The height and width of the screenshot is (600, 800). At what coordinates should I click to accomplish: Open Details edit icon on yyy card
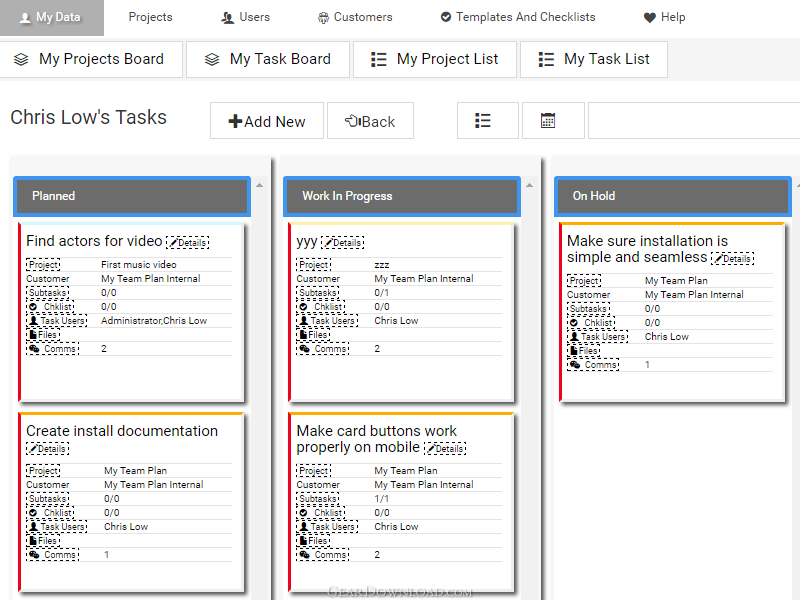(x=329, y=243)
